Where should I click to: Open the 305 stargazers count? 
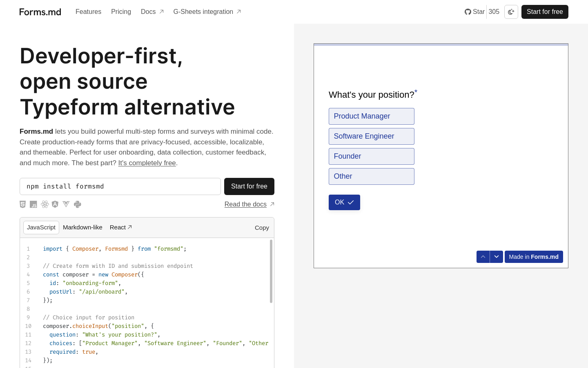pos(494,12)
